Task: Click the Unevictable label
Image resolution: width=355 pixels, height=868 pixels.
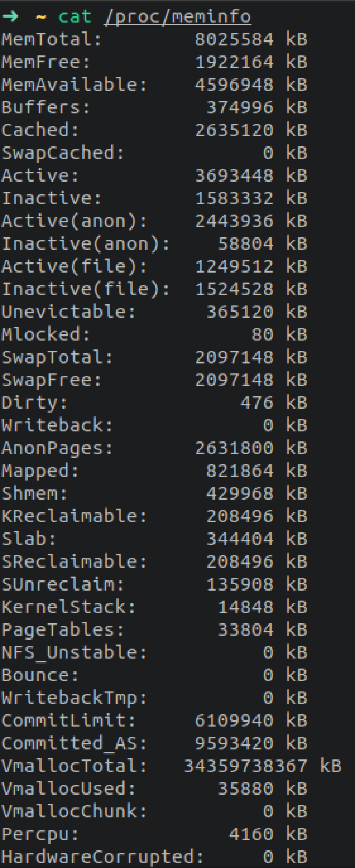Action: click(x=69, y=312)
